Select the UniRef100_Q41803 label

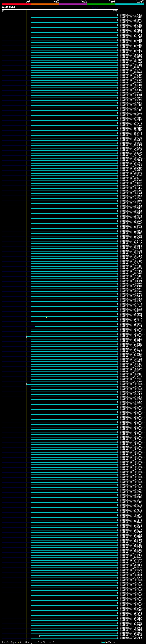(x=131, y=155)
